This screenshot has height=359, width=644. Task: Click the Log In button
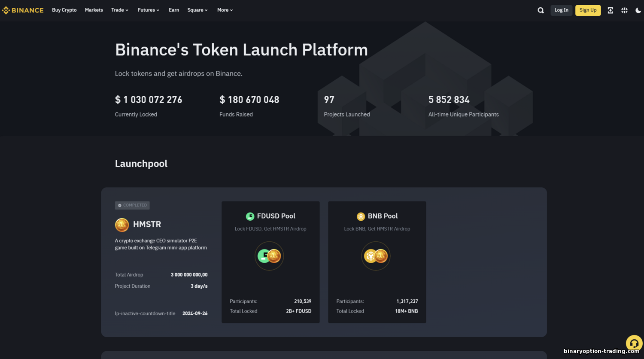[x=562, y=10]
